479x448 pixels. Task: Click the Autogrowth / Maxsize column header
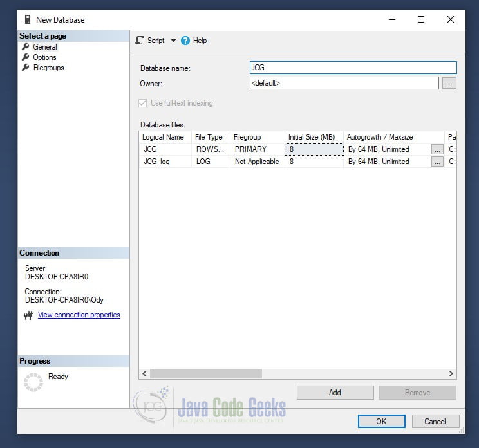click(x=394, y=137)
